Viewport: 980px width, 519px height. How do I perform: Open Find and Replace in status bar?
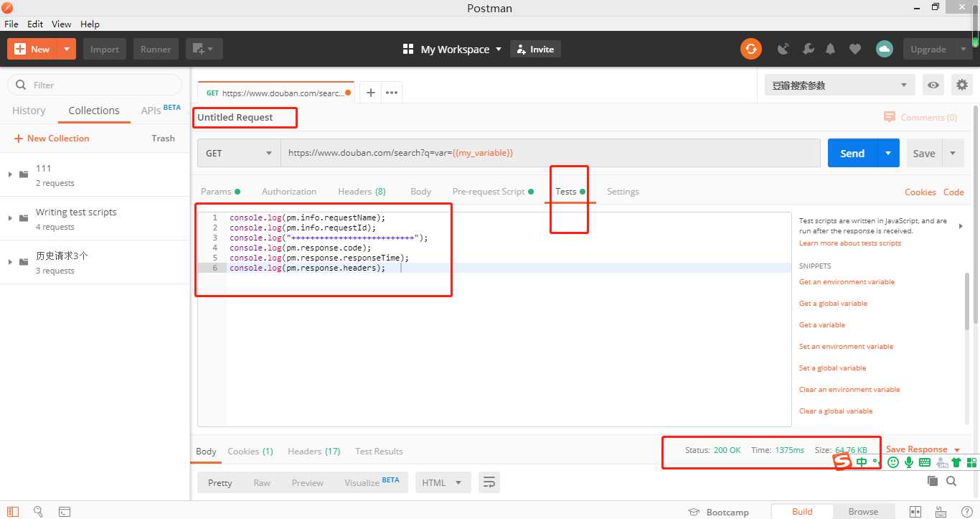tap(38, 512)
